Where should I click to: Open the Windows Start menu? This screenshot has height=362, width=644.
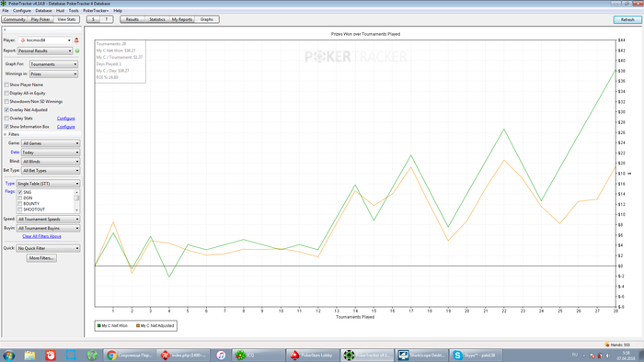pyautogui.click(x=8, y=355)
